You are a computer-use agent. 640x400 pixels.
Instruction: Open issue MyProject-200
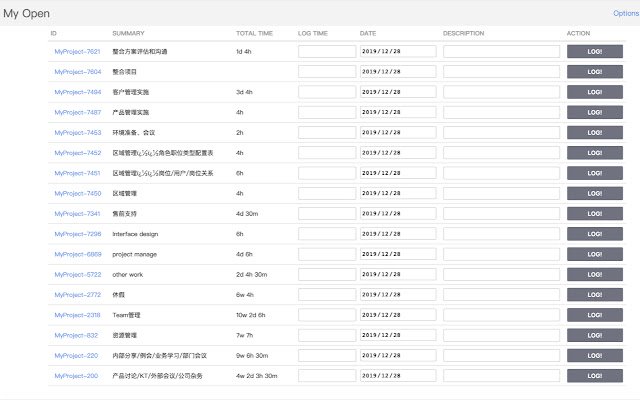pos(76,376)
